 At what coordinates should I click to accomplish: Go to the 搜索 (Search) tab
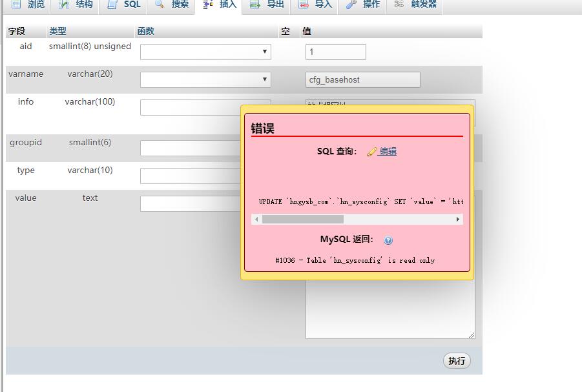[171, 5]
